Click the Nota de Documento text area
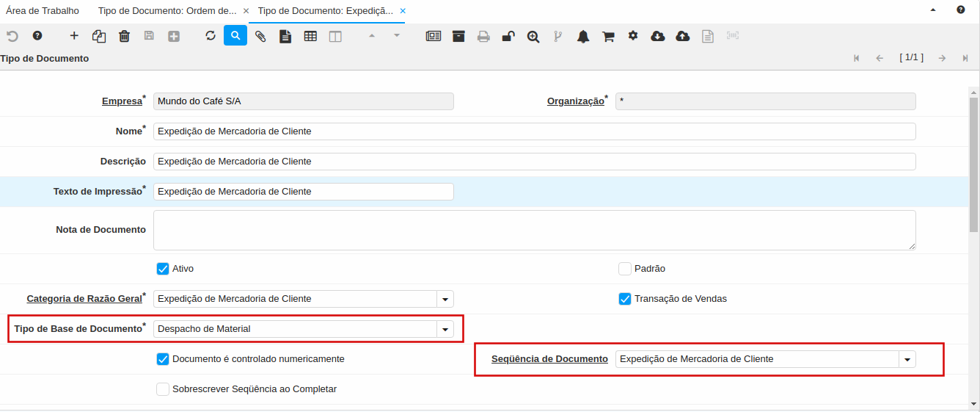The image size is (980, 412). tap(535, 230)
